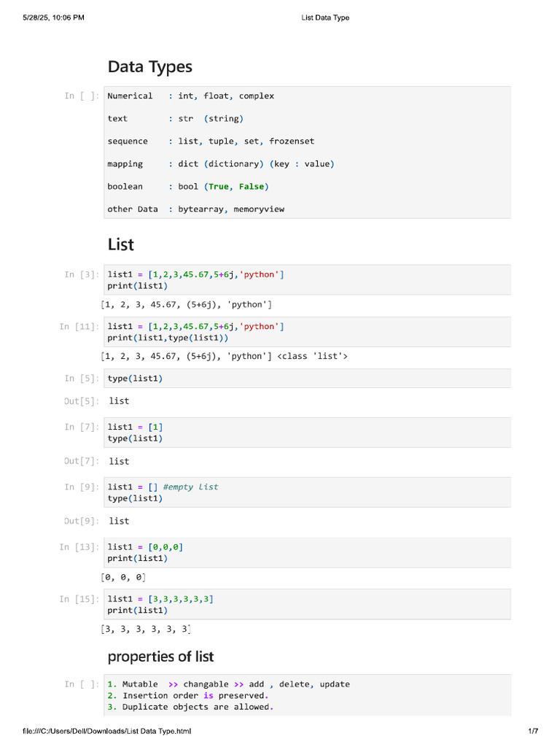Select the list1 = [3,3,3,3,3,3] cell
This screenshot has height=747, width=560.
pos(307,604)
